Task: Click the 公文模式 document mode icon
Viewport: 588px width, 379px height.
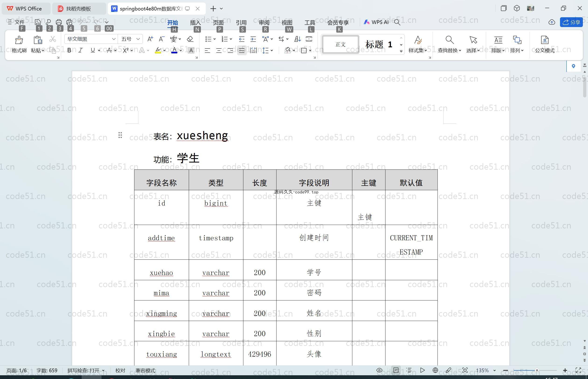Action: (x=545, y=40)
